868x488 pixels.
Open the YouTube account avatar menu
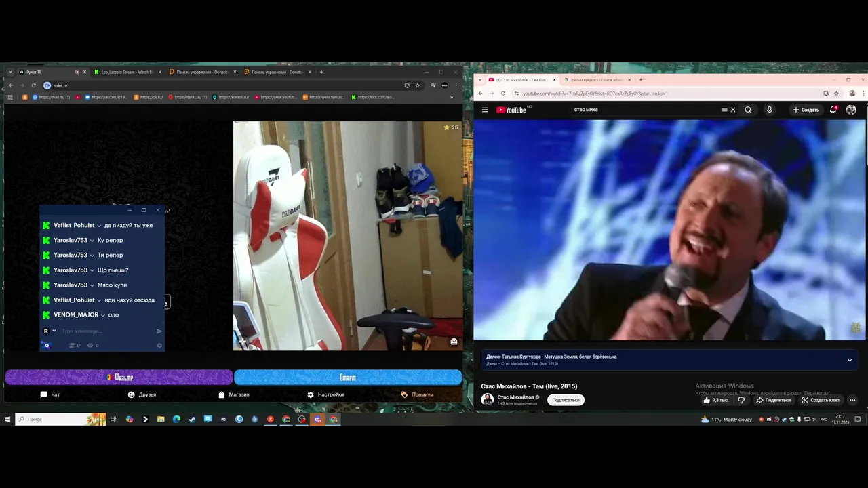tap(851, 110)
